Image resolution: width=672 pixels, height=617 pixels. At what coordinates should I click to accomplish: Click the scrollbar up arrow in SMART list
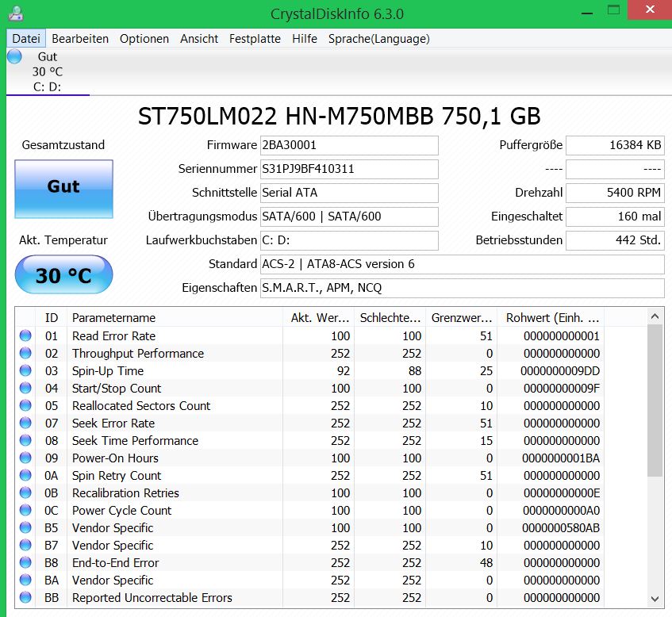[655, 316]
